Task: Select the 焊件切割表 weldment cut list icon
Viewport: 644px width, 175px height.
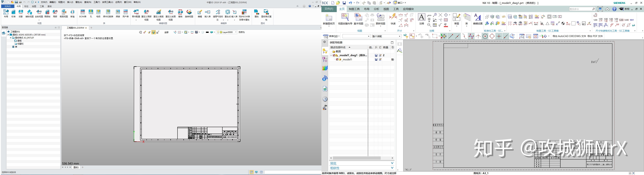Action: coord(108,13)
